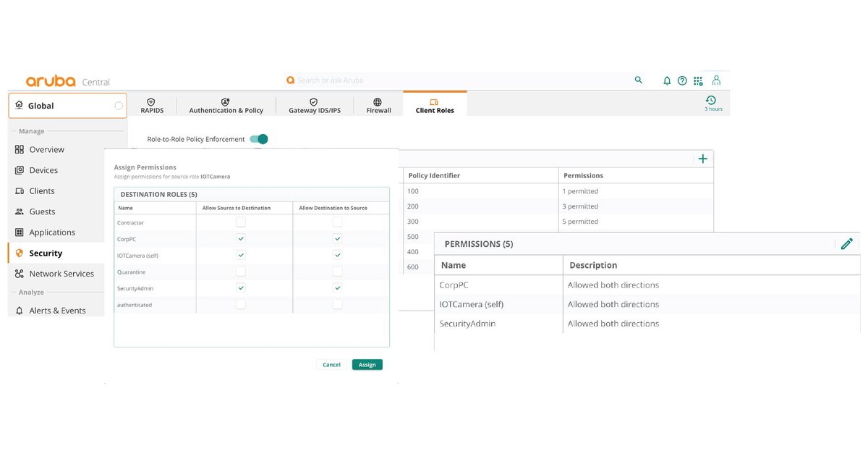868x454 pixels.
Task: Click the '5 permitted' cell
Action: pos(580,222)
